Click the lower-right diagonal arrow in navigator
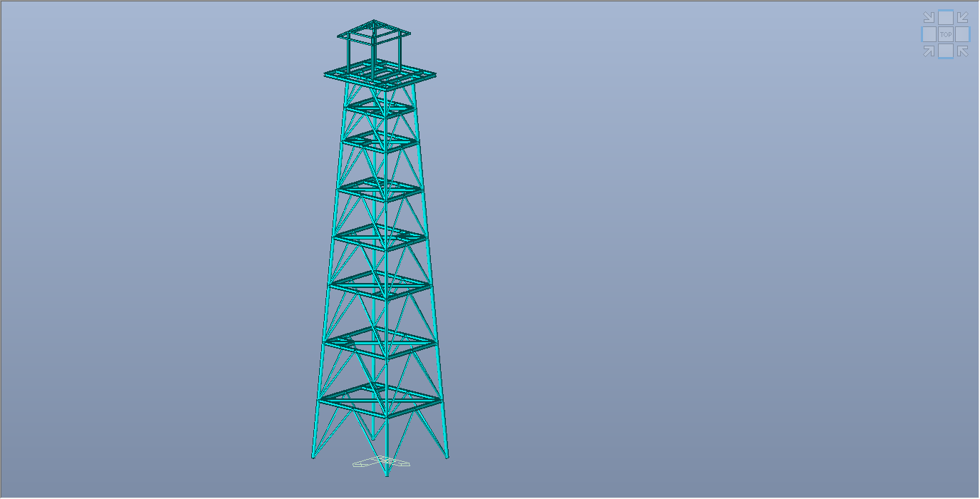The image size is (980, 499). (x=963, y=51)
